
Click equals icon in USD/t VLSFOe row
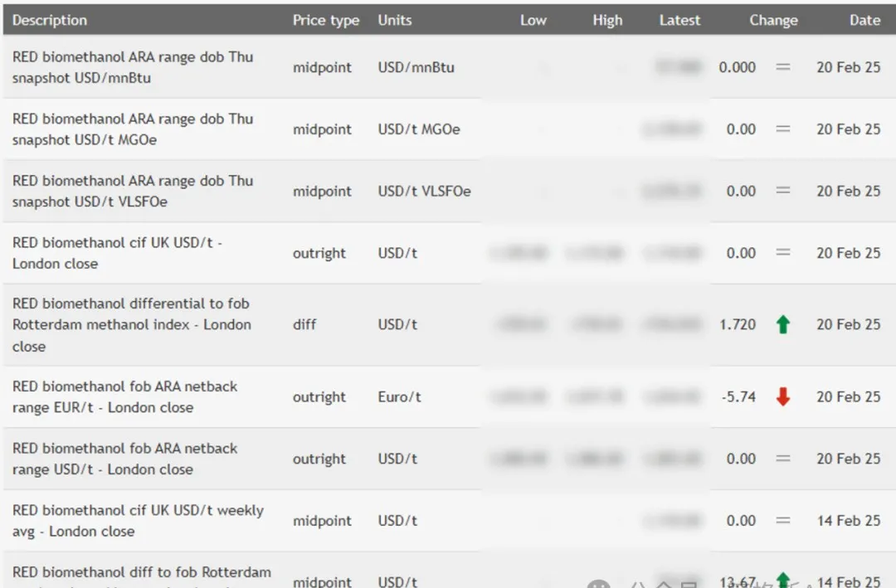pos(782,191)
